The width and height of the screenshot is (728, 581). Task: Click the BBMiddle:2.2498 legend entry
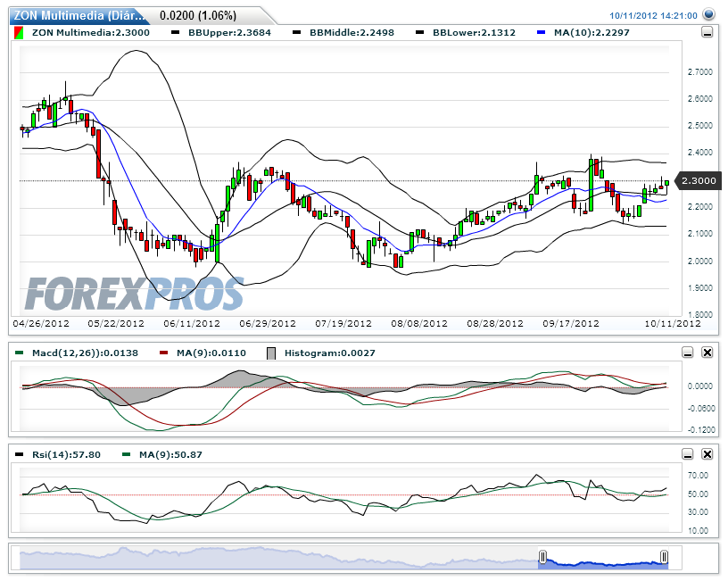click(x=343, y=32)
